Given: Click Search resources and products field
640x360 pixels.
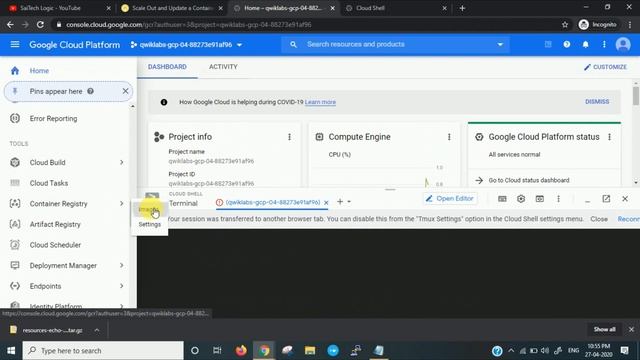Looking at the screenshot, I should pyautogui.click(x=395, y=44).
